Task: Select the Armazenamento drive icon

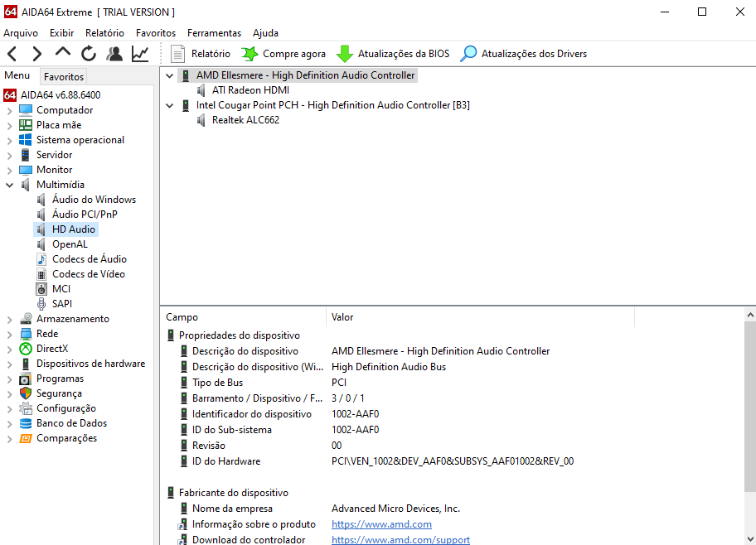Action: pyautogui.click(x=26, y=319)
